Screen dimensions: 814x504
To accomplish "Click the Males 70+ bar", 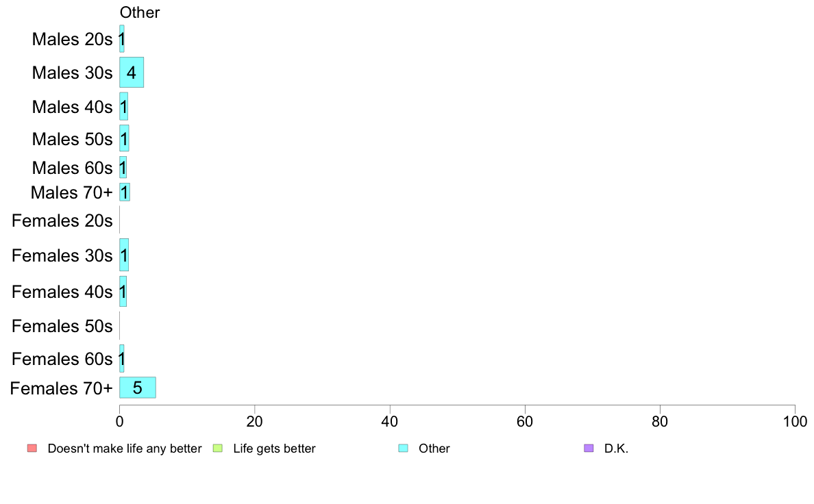I will (125, 192).
